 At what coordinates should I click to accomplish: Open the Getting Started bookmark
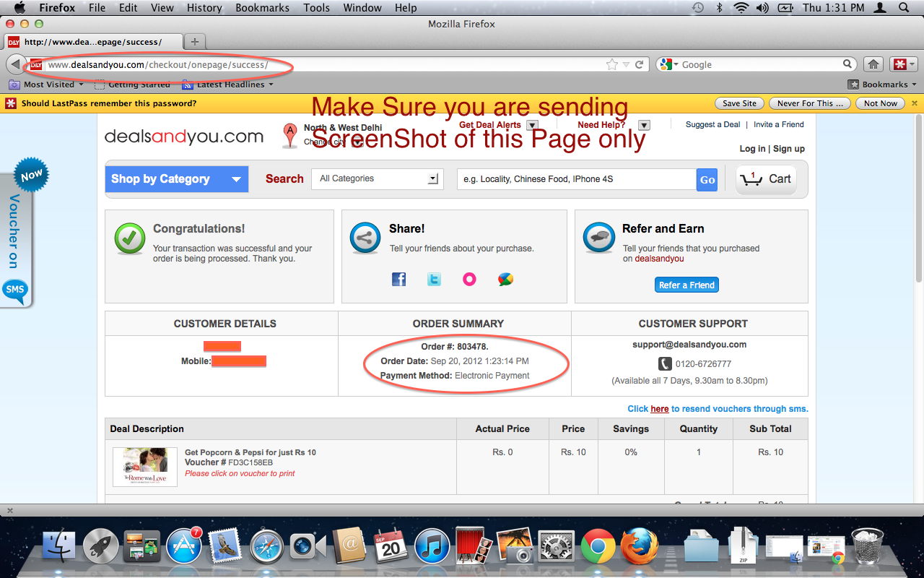tap(133, 85)
